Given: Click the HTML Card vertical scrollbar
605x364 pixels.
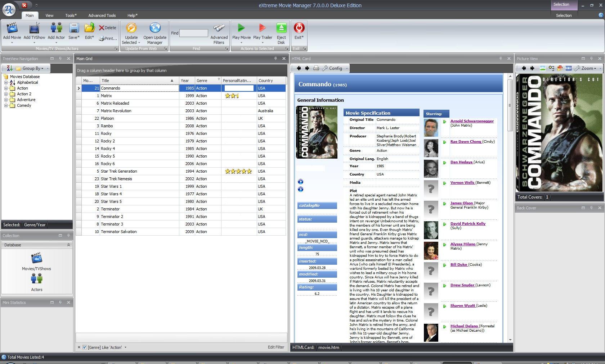Looking at the screenshot, I should (510, 105).
